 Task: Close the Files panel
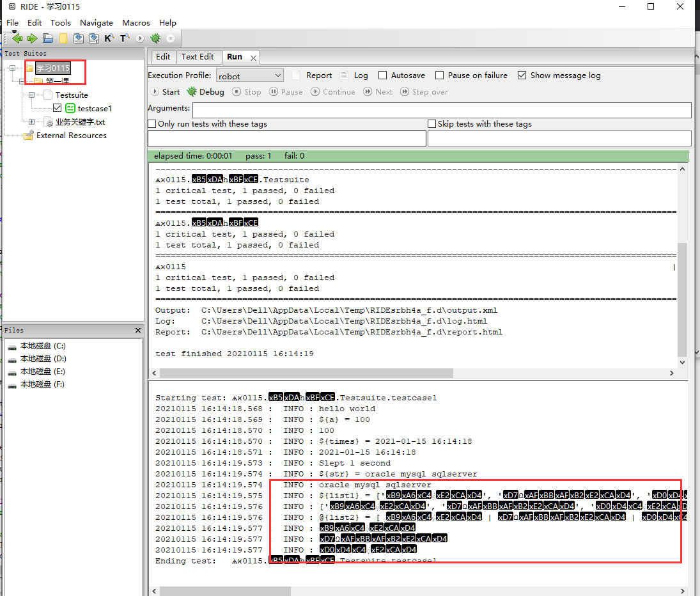pyautogui.click(x=138, y=331)
